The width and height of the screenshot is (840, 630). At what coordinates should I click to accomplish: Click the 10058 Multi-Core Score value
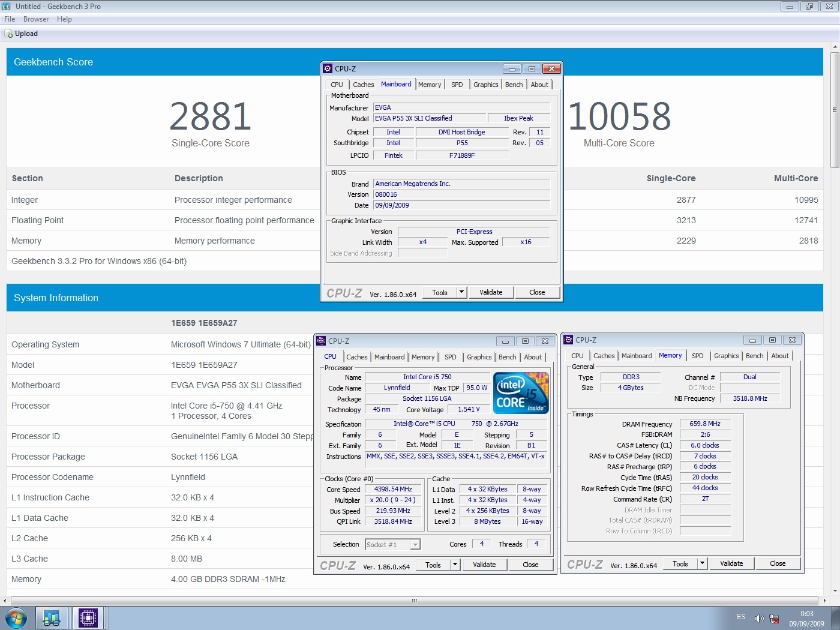pyautogui.click(x=619, y=116)
